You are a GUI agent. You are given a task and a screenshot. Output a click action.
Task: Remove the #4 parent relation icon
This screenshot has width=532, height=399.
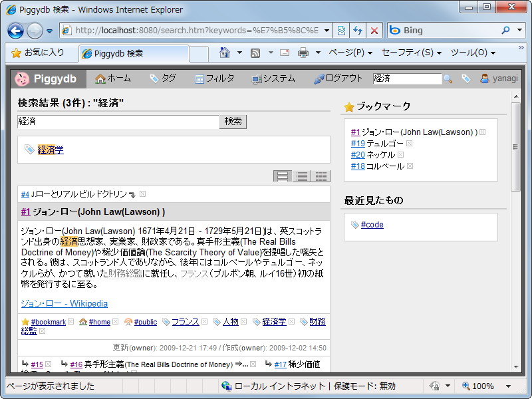143,194
